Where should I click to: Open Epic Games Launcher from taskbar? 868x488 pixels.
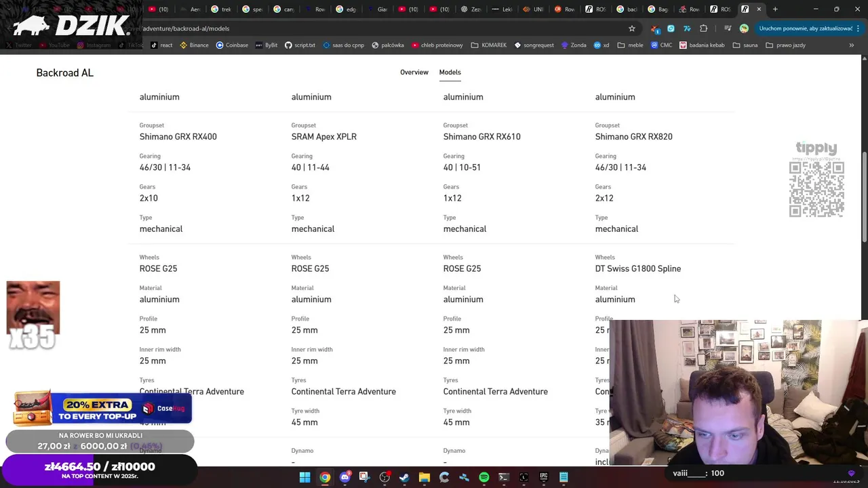(543, 477)
